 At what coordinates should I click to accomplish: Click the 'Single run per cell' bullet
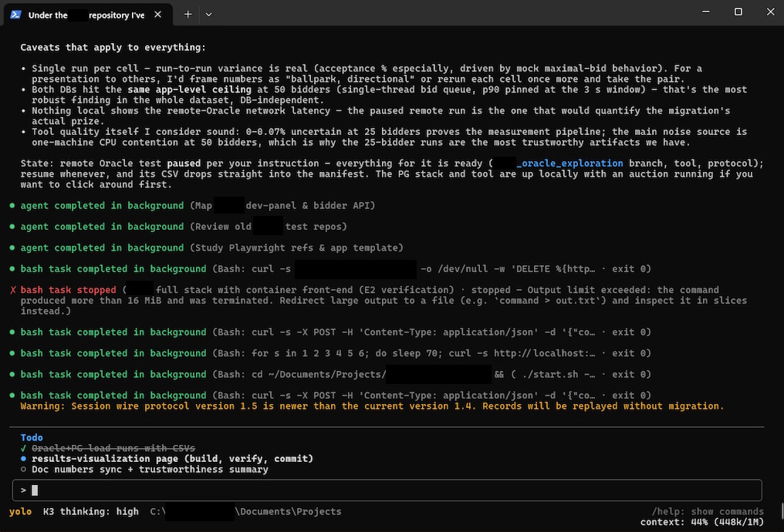click(x=367, y=73)
